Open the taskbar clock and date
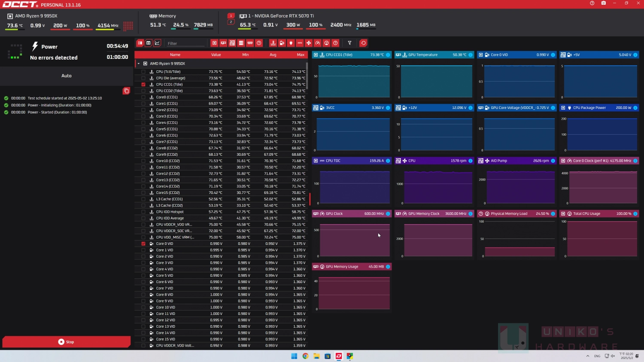 click(x=626, y=356)
